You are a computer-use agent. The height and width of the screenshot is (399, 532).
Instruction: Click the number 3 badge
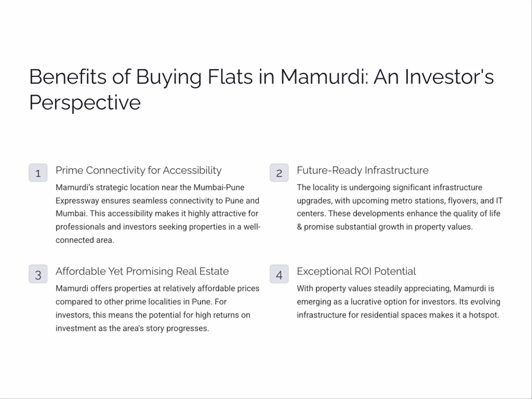[x=38, y=274]
